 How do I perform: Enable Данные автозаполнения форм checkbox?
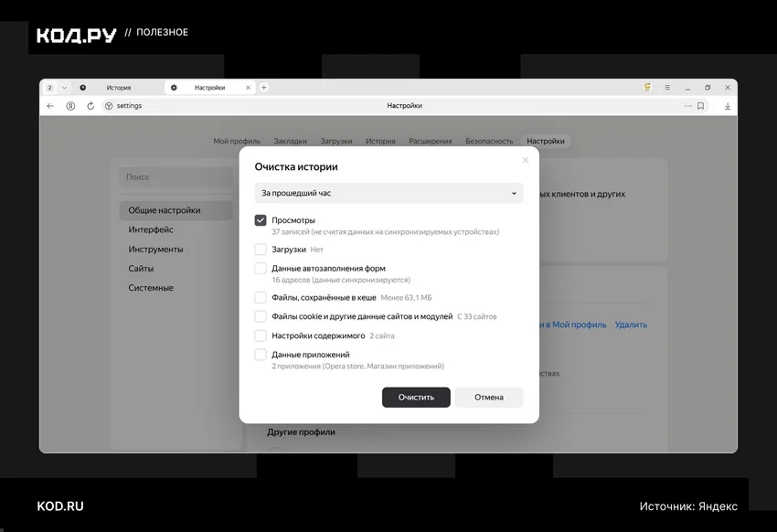(261, 268)
